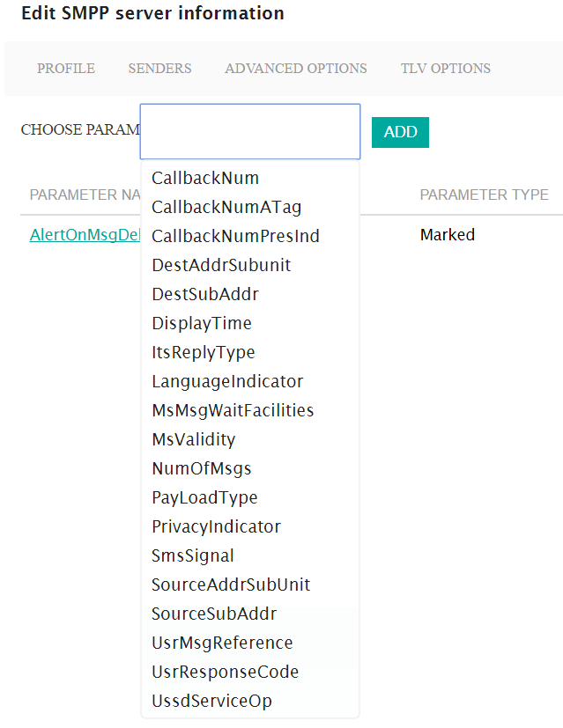Viewport: 563px width, 728px height.
Task: Pick LanguageIndicator option
Action: point(227,382)
